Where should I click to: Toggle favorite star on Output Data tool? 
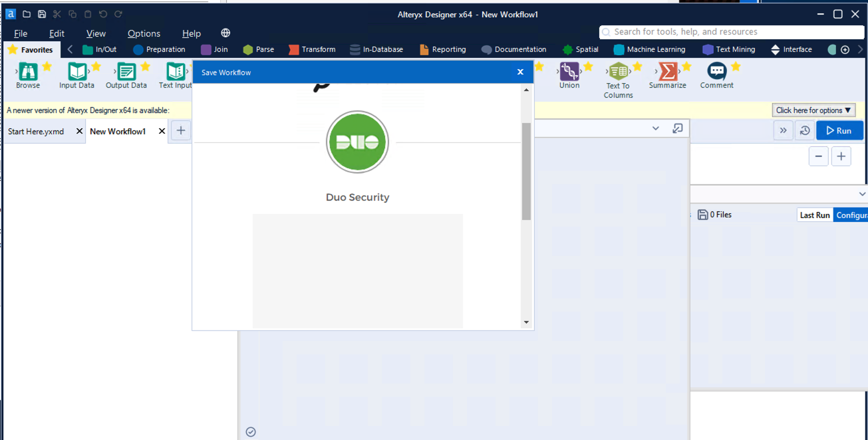point(145,66)
